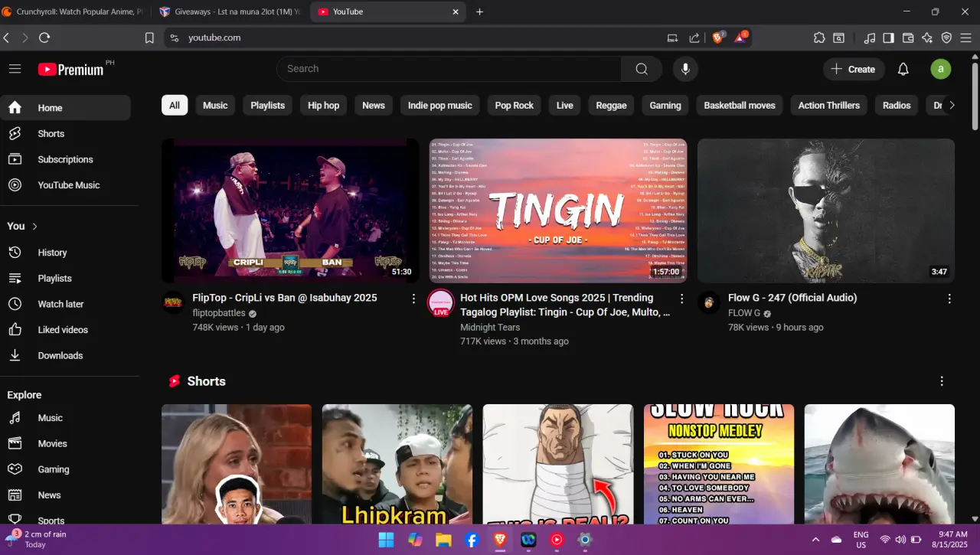Open YouTube Music in the sidebar
The height and width of the screenshot is (555, 980).
tap(66, 185)
